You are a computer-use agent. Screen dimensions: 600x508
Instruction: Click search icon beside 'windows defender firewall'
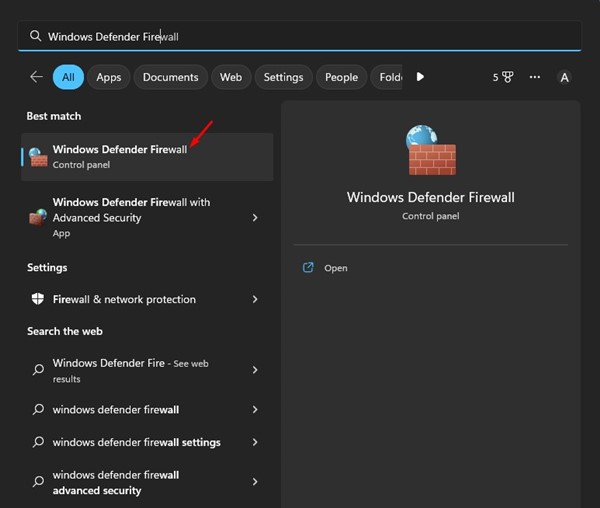click(x=38, y=409)
